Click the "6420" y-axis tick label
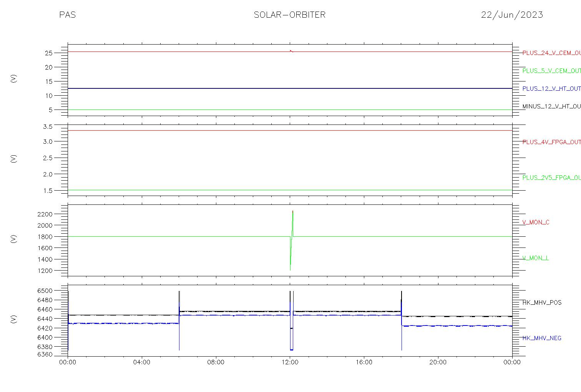 45,328
